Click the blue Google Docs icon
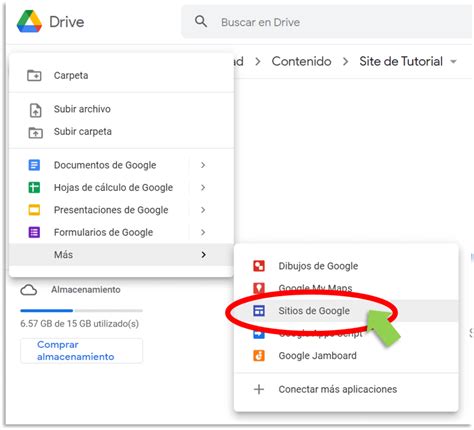The image size is (474, 430). pos(34,165)
